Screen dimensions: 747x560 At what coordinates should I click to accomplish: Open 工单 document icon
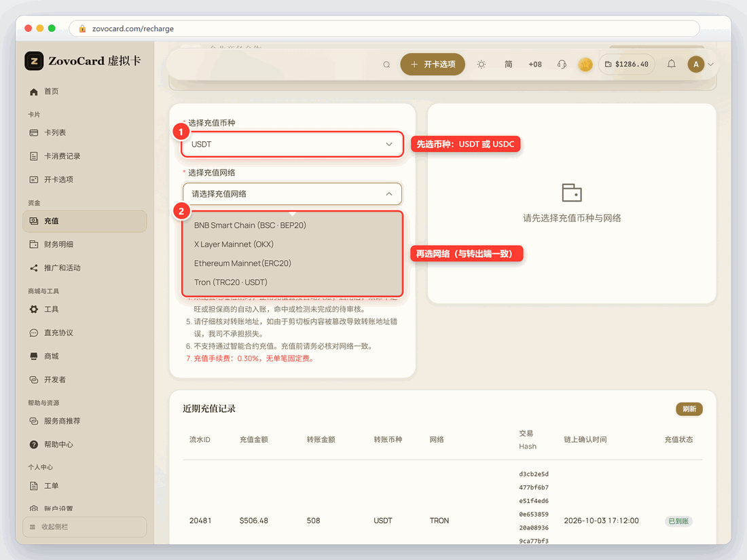click(x=33, y=486)
